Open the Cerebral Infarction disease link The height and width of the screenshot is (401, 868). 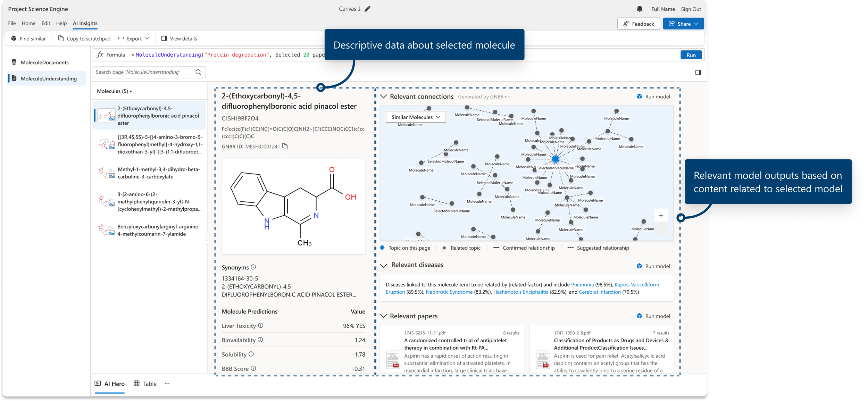pos(600,292)
